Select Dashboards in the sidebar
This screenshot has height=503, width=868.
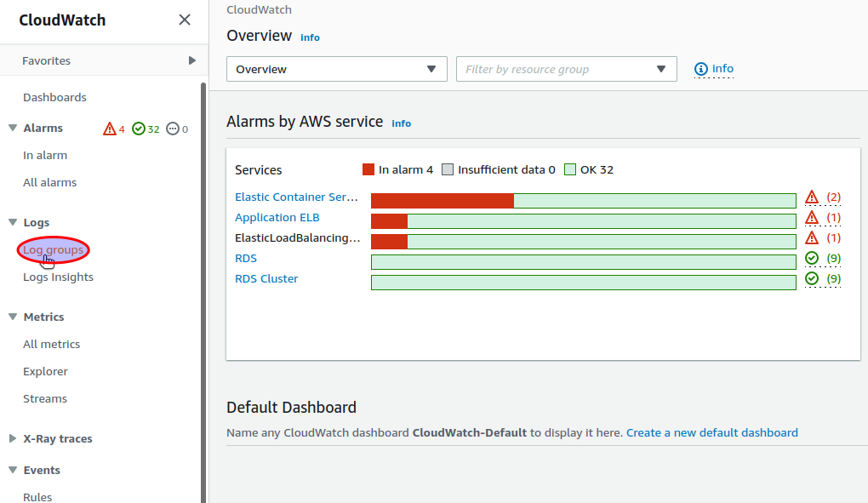click(54, 97)
